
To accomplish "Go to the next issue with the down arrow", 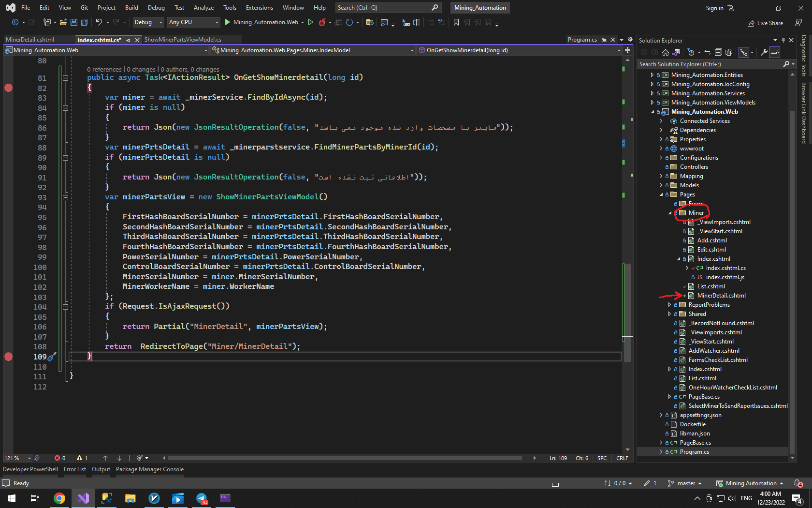I will click(x=119, y=458).
